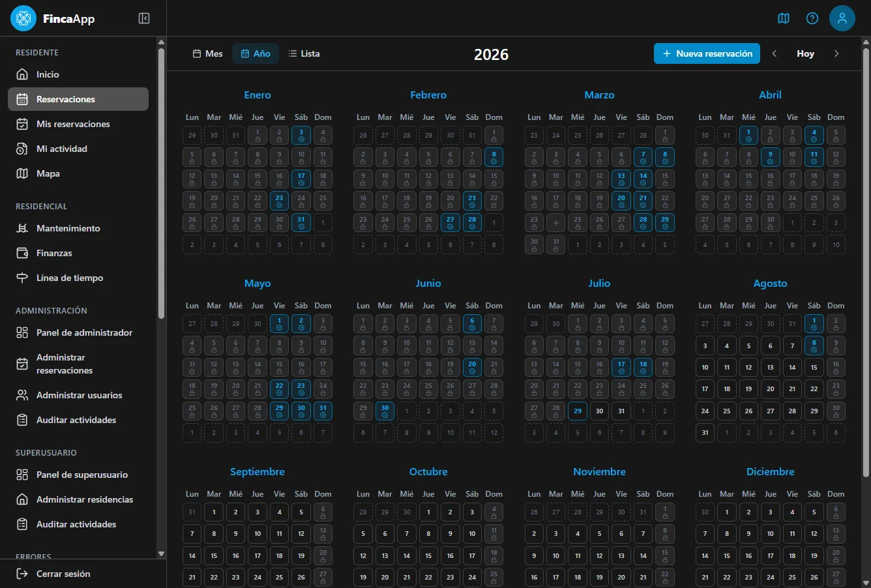
Task: Click the Mantenimiento icon
Action: coord(22,228)
